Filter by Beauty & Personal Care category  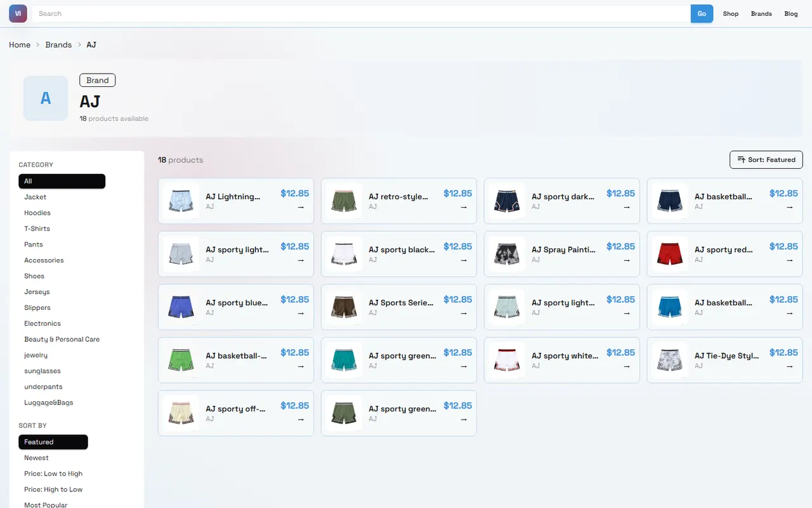[x=62, y=339]
